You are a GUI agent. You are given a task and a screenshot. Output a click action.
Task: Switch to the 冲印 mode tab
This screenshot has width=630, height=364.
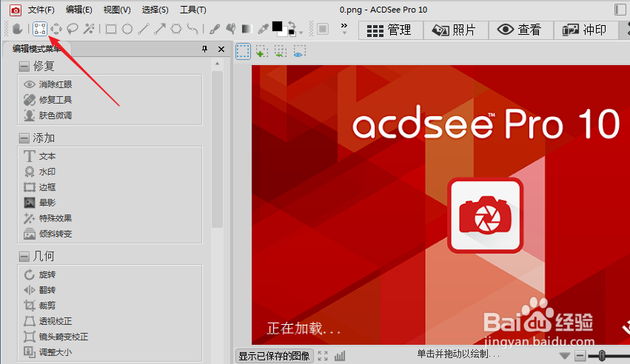pos(586,30)
